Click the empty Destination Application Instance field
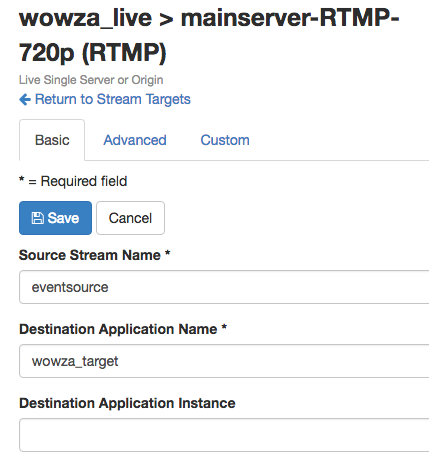429x461 pixels. point(224,435)
